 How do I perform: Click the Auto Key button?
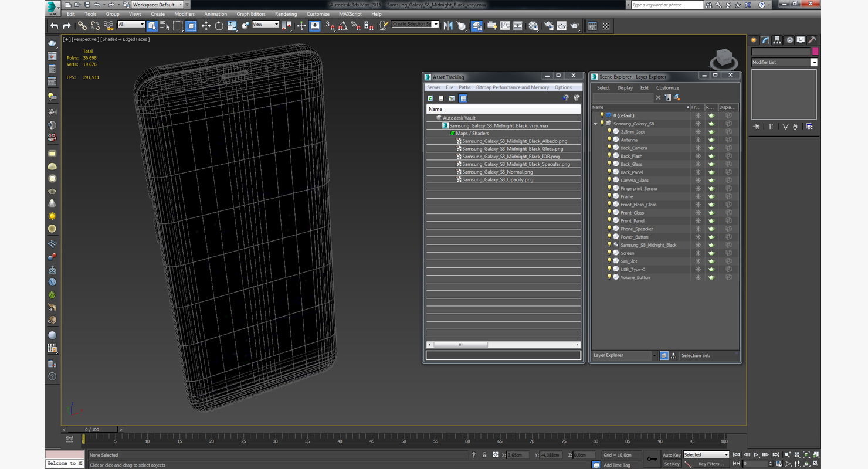(672, 455)
